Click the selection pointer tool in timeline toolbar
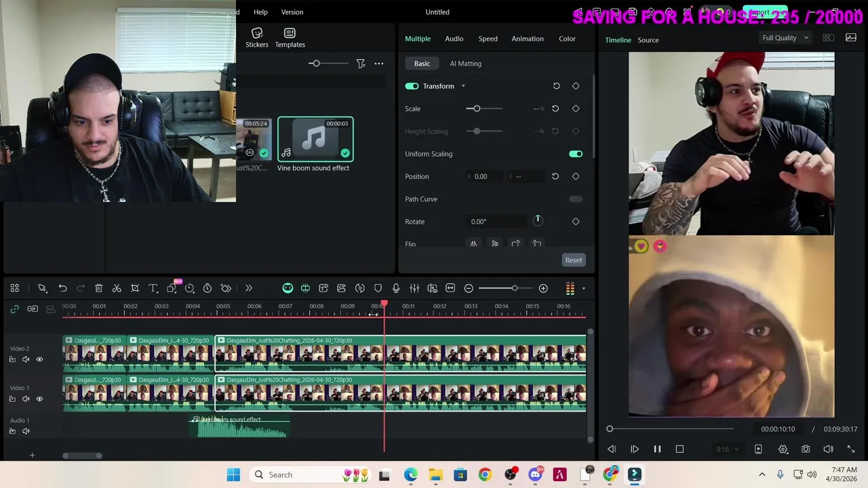This screenshot has width=868, height=488. pyautogui.click(x=42, y=289)
